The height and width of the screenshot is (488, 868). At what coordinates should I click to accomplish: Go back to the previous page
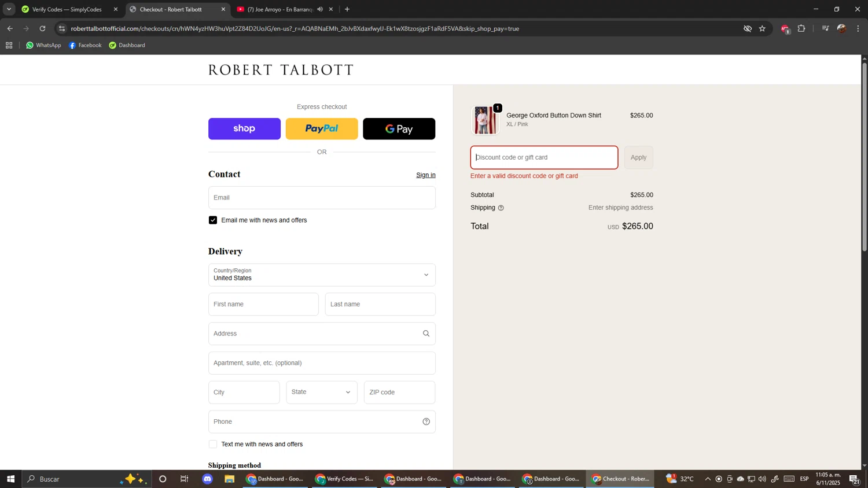click(x=10, y=28)
